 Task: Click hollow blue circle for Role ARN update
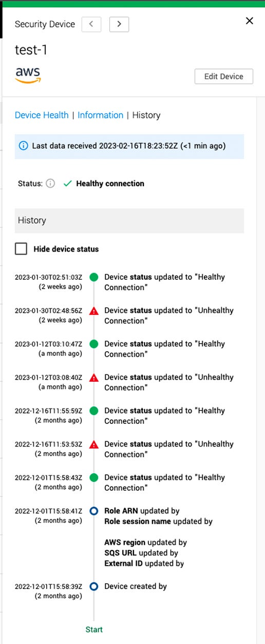(x=94, y=511)
